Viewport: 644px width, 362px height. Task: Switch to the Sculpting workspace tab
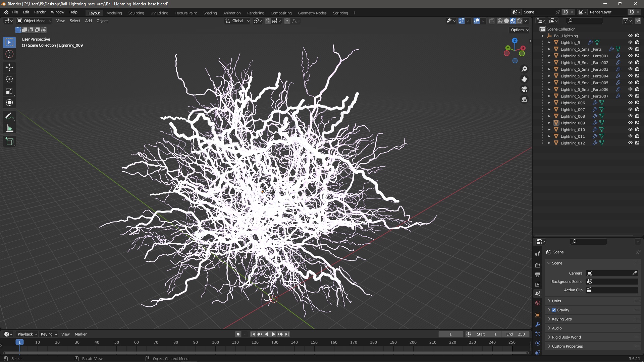[x=136, y=13]
